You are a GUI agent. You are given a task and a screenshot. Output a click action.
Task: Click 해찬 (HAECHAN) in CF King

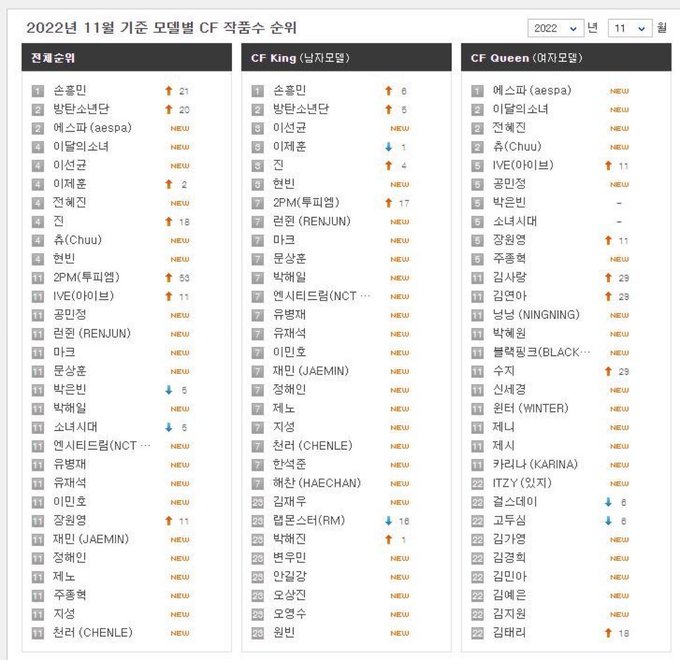pyautogui.click(x=317, y=483)
